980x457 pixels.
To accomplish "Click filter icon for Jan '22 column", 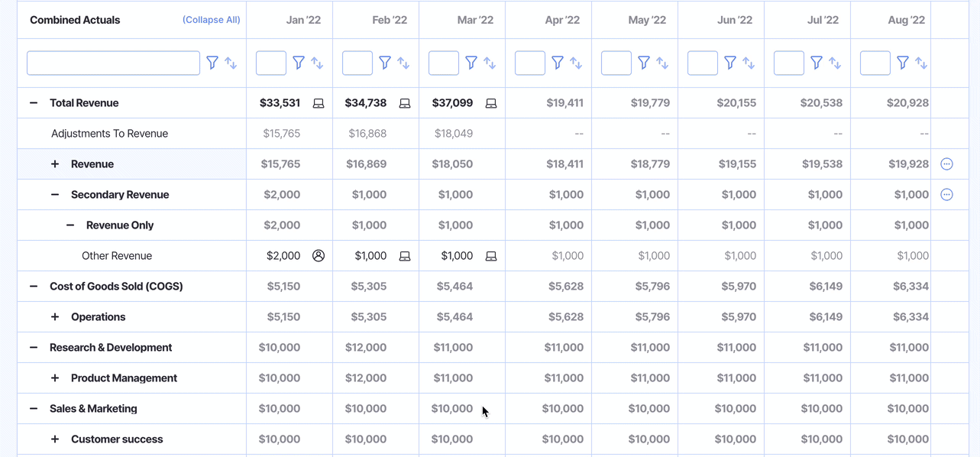I will [299, 63].
